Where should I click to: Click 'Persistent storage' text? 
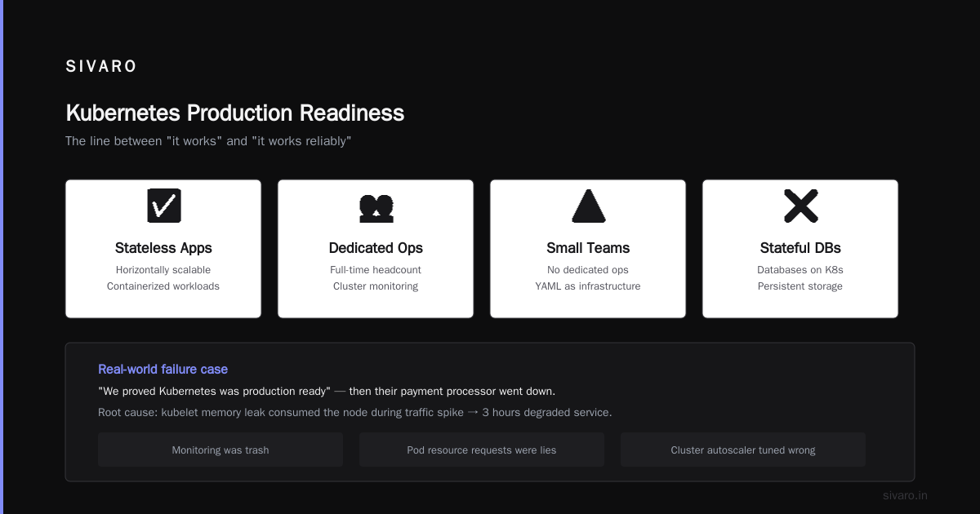point(800,286)
